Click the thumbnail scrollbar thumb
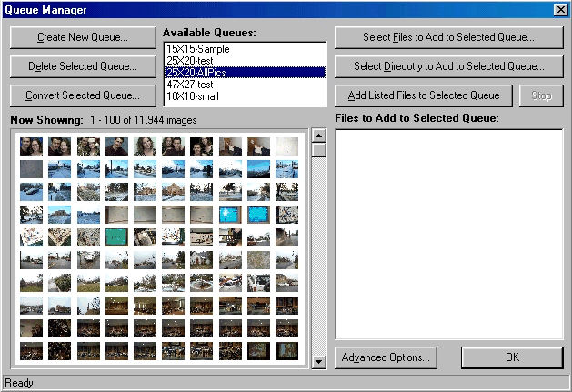This screenshot has height=392, width=572. pyautogui.click(x=319, y=150)
